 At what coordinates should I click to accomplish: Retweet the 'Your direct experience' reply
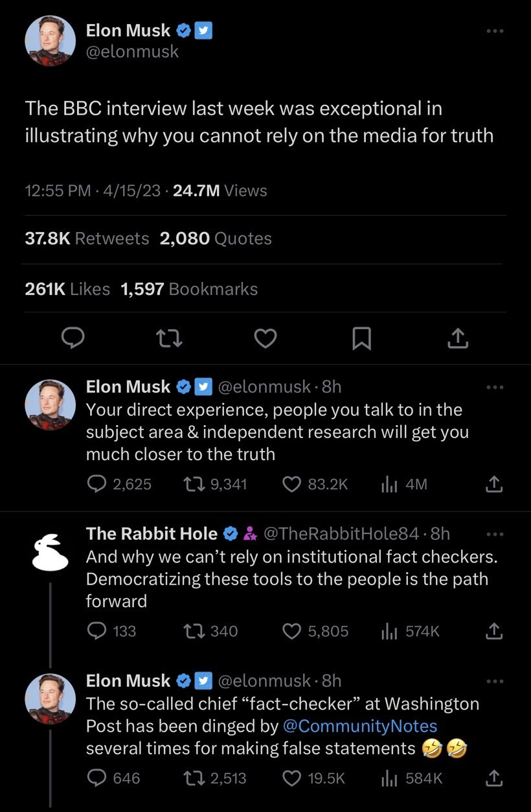pyautogui.click(x=194, y=484)
